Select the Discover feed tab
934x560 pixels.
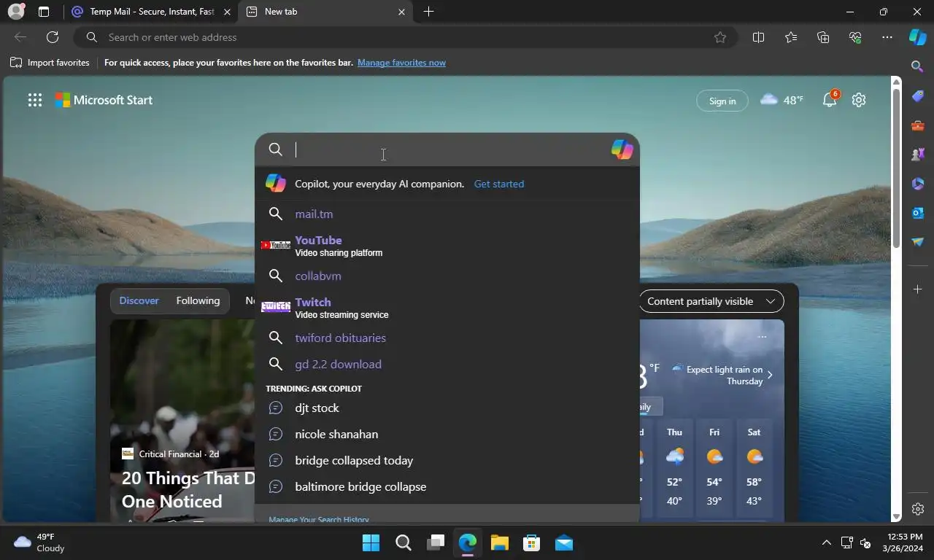click(139, 300)
